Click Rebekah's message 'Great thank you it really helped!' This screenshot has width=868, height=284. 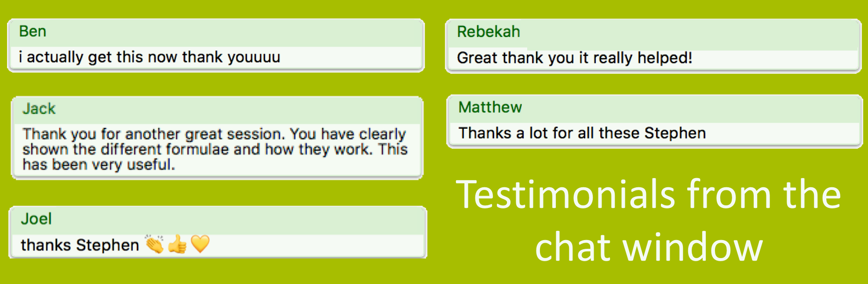click(x=575, y=58)
